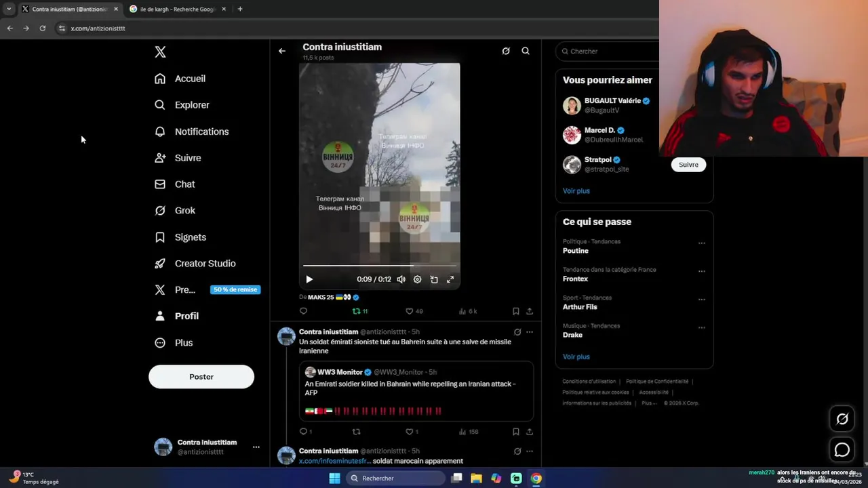
Task: Bookmark the video post
Action: coord(516,311)
